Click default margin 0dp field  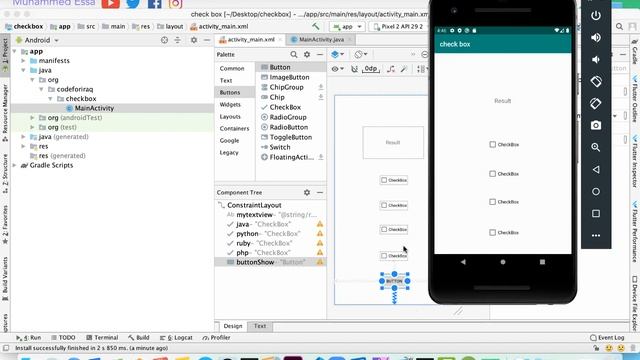(371, 69)
